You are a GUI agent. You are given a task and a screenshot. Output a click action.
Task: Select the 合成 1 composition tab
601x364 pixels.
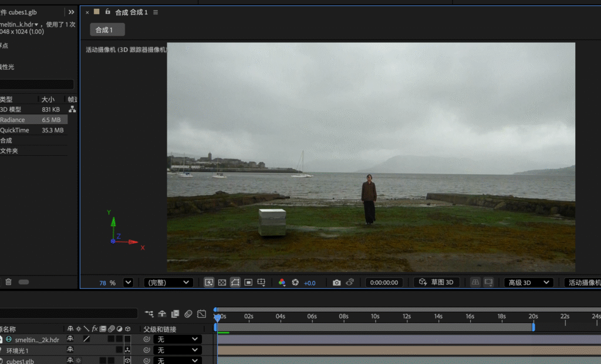click(107, 30)
